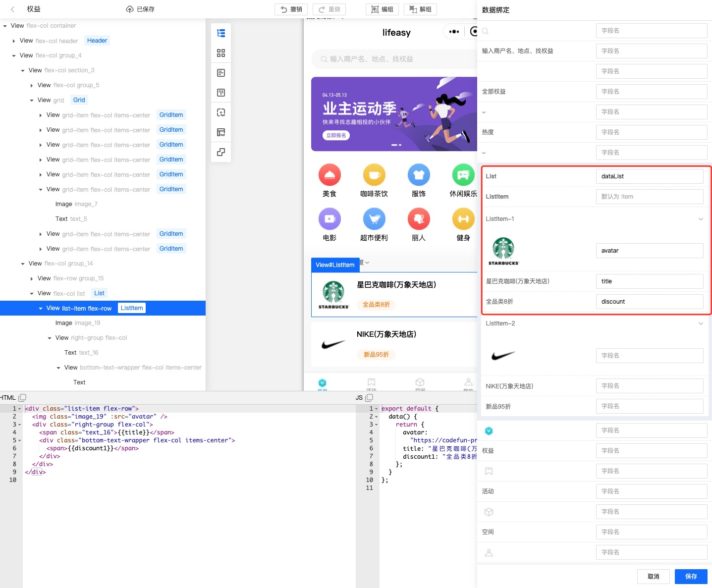
Task: Expand the View flex-row group_15 node
Action: pyautogui.click(x=32, y=278)
